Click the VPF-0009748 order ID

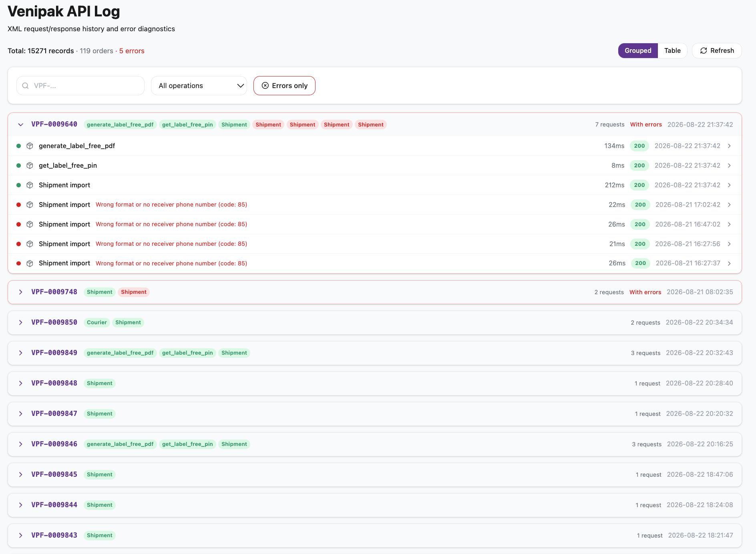54,292
